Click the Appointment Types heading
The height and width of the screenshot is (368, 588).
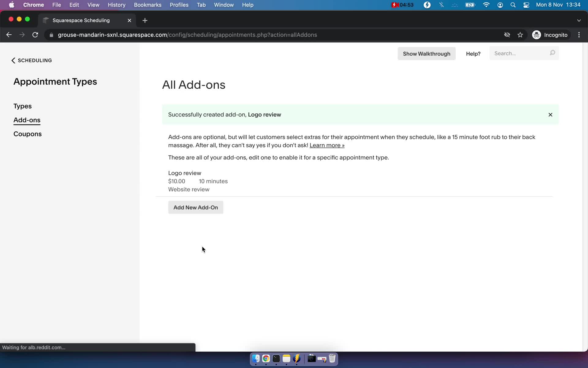[x=55, y=82]
